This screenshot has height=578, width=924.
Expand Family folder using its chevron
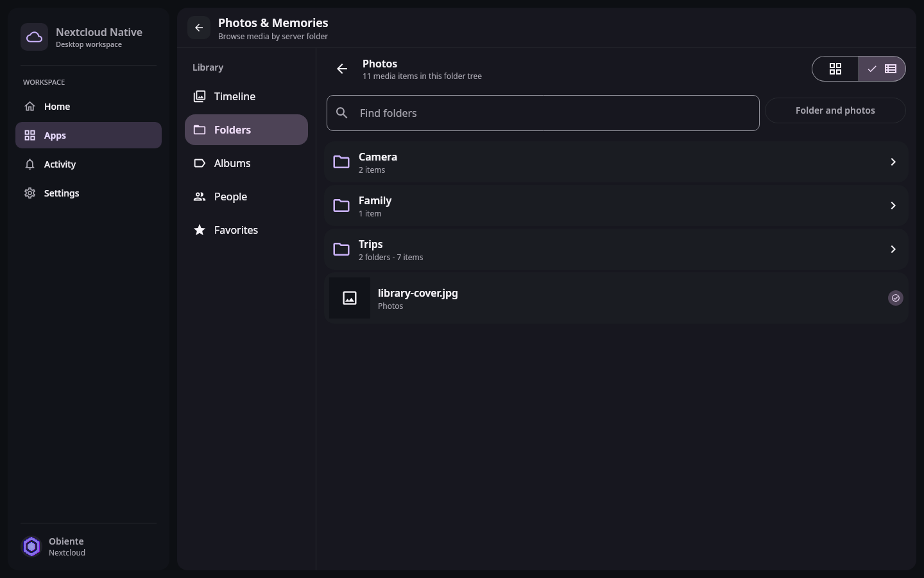point(893,206)
